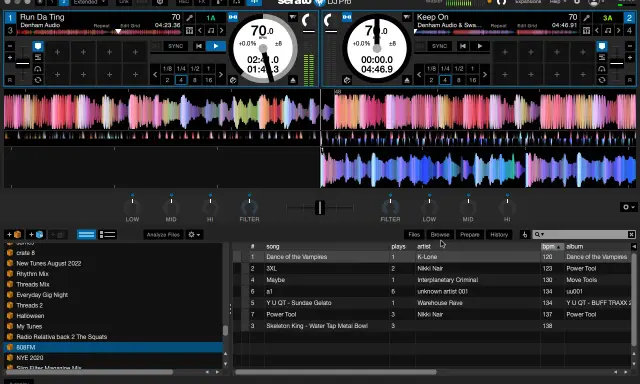The width and height of the screenshot is (640, 384).
Task: Switch to deck 4 on right side
Action: pyautogui.click(x=629, y=30)
